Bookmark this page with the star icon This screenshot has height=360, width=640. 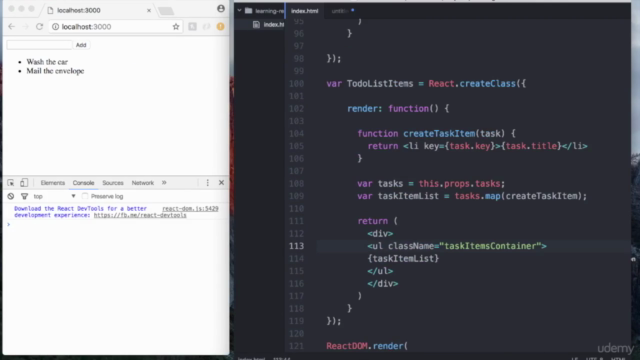click(176, 27)
